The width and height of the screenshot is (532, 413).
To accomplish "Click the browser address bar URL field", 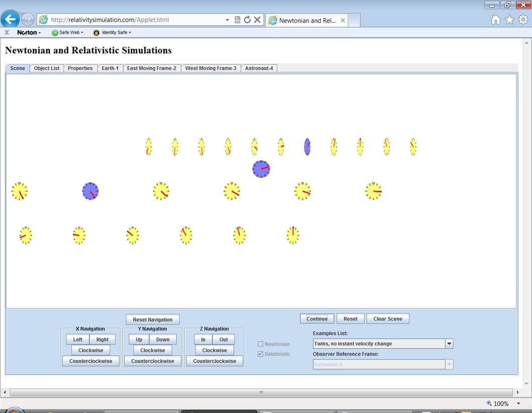I will pos(136,20).
